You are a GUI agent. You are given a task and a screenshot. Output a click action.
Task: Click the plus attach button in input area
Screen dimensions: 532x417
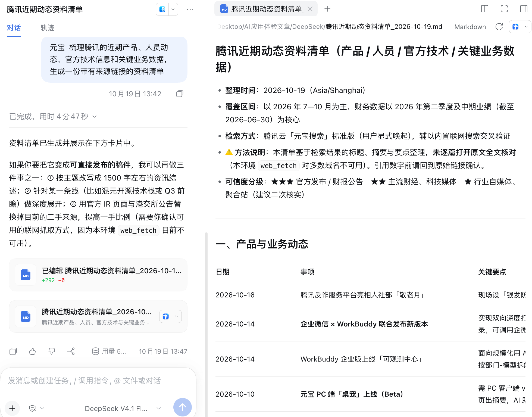[12, 408]
